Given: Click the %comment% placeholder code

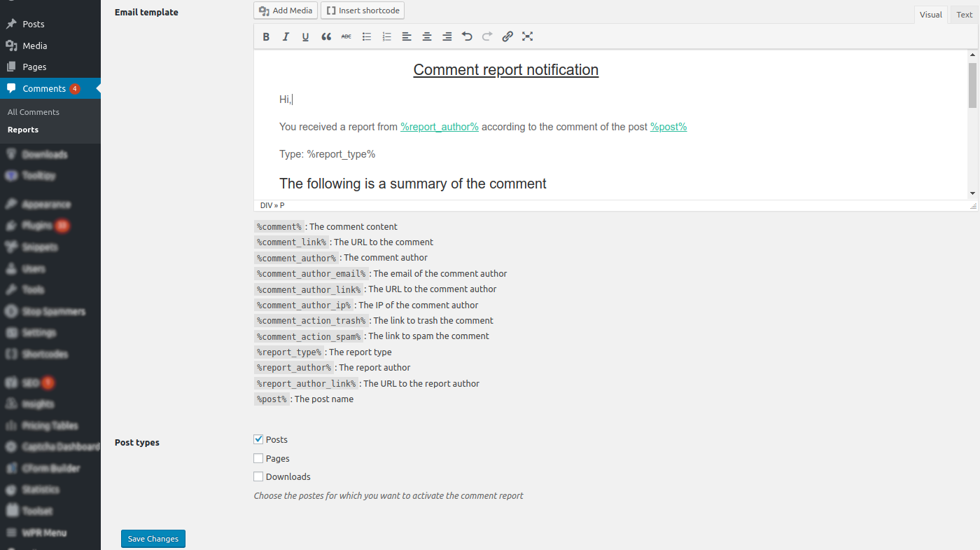Looking at the screenshot, I should tap(279, 227).
